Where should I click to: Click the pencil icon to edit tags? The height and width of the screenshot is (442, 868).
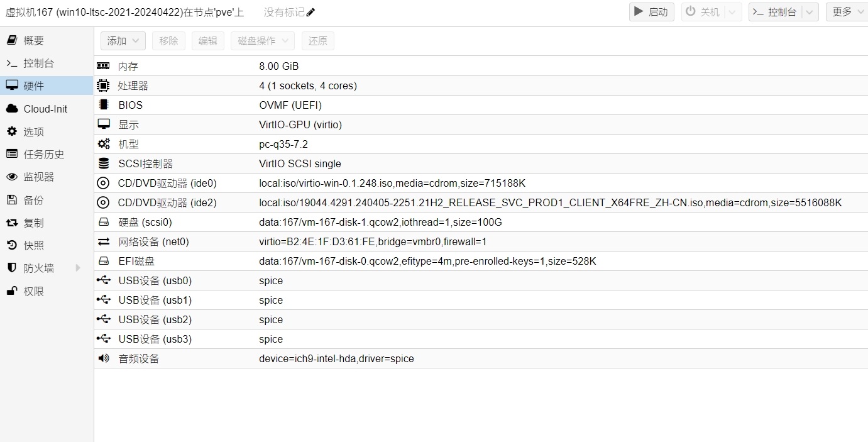click(310, 13)
